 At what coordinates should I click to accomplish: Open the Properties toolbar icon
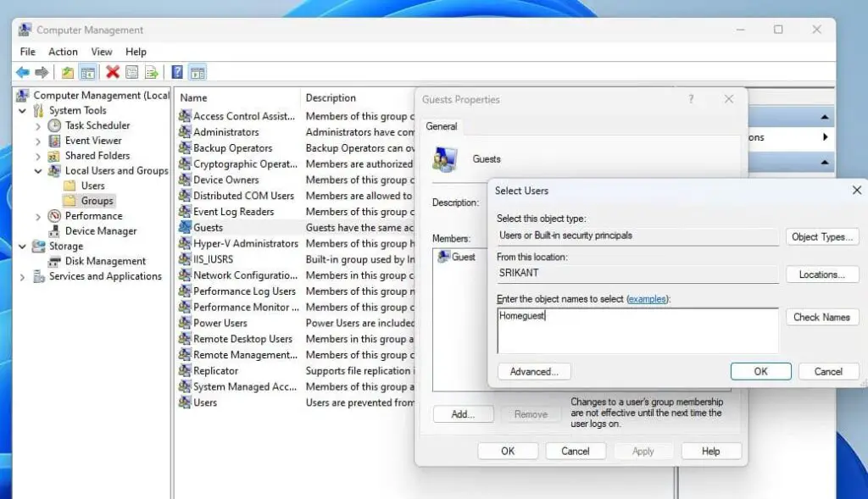coord(132,72)
